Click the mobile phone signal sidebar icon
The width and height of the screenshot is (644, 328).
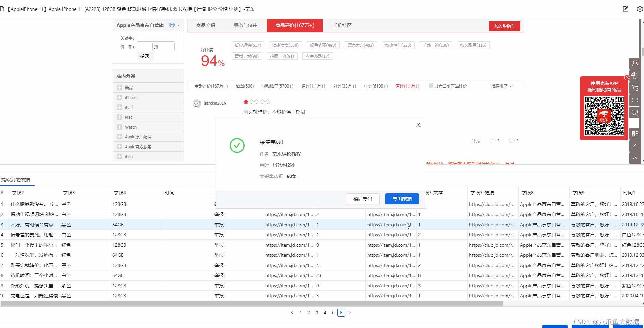(635, 76)
